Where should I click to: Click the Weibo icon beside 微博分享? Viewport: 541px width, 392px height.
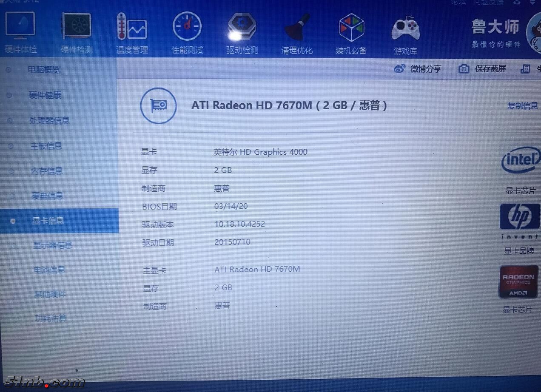click(x=399, y=68)
